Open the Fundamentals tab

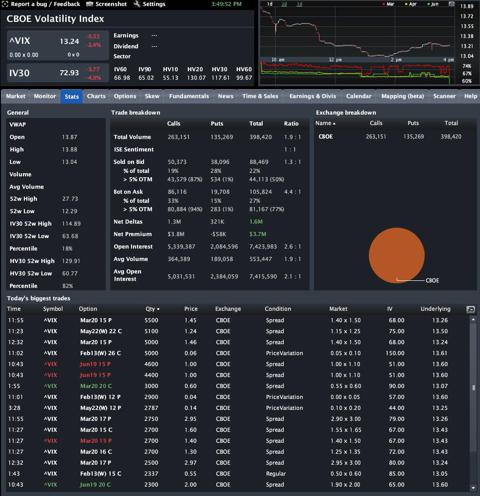(189, 96)
